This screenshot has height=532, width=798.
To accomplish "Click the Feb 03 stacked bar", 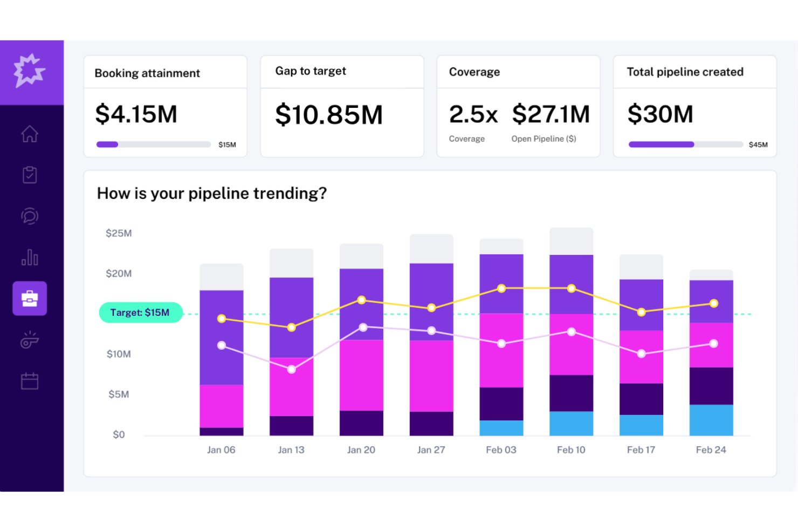I will (x=501, y=337).
